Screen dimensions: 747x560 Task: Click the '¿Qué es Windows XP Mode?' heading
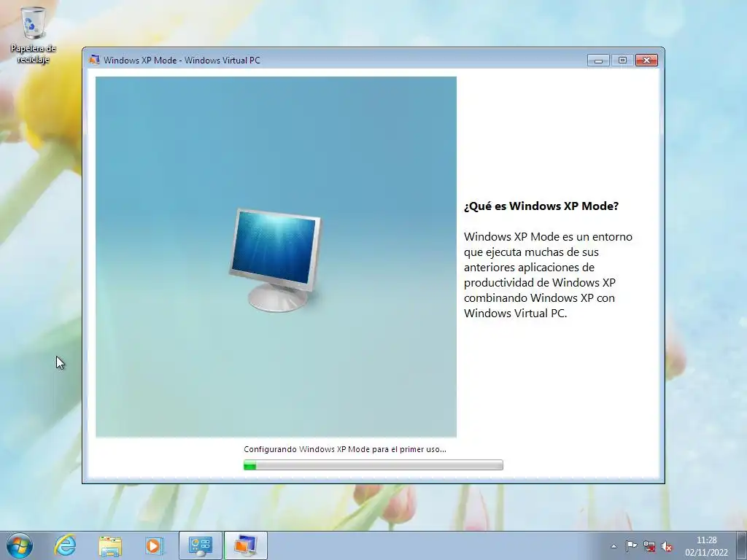coord(541,206)
